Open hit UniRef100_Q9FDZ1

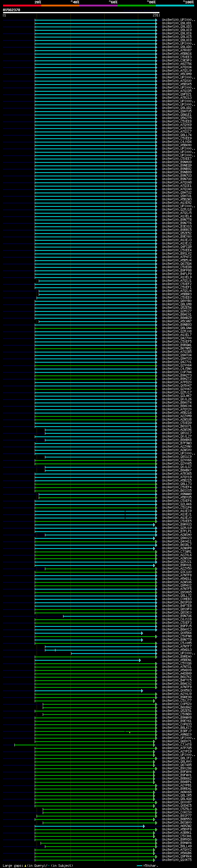click(x=177, y=95)
